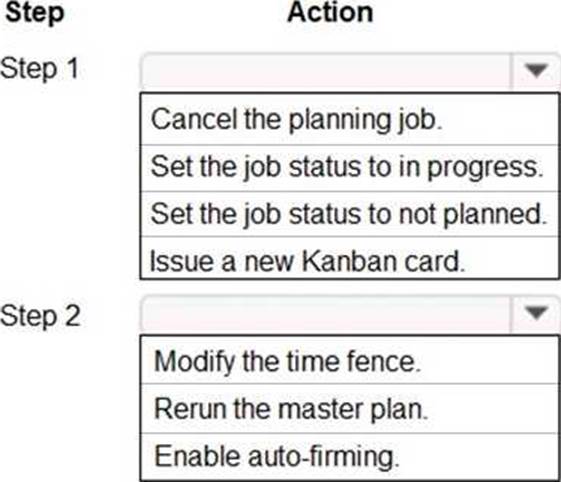This screenshot has width=561, height=482.
Task: Expand the Step 1 dropdown arrow
Action: coord(536,70)
